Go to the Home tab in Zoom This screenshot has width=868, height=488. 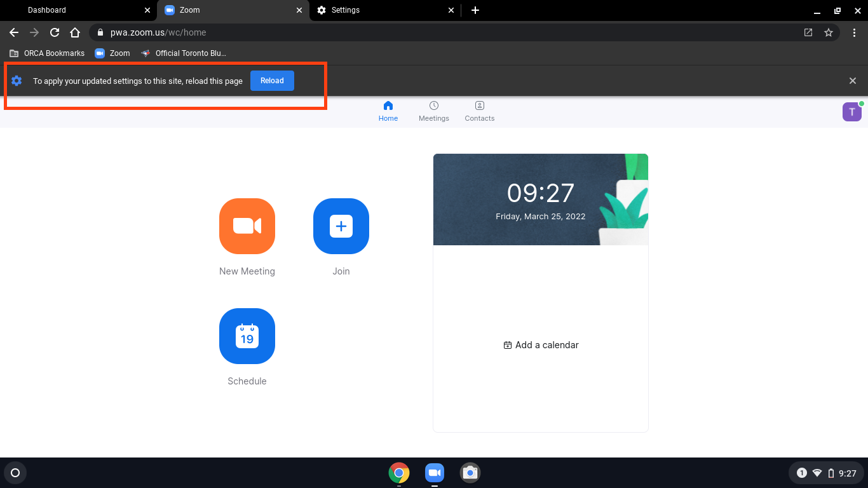(x=388, y=111)
